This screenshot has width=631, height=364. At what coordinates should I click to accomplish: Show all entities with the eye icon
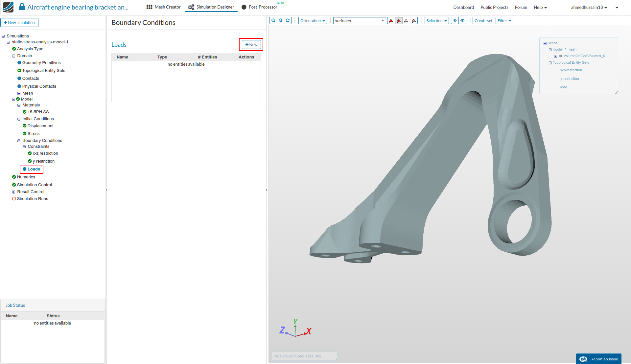tap(462, 21)
